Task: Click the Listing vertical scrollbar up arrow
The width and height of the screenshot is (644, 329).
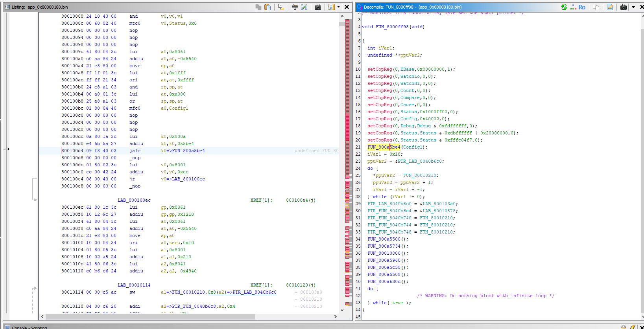Action: coord(342,17)
